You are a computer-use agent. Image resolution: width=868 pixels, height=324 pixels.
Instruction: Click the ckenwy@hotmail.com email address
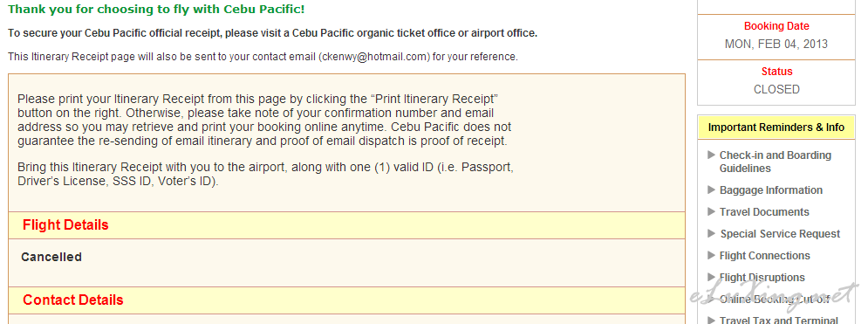click(373, 57)
